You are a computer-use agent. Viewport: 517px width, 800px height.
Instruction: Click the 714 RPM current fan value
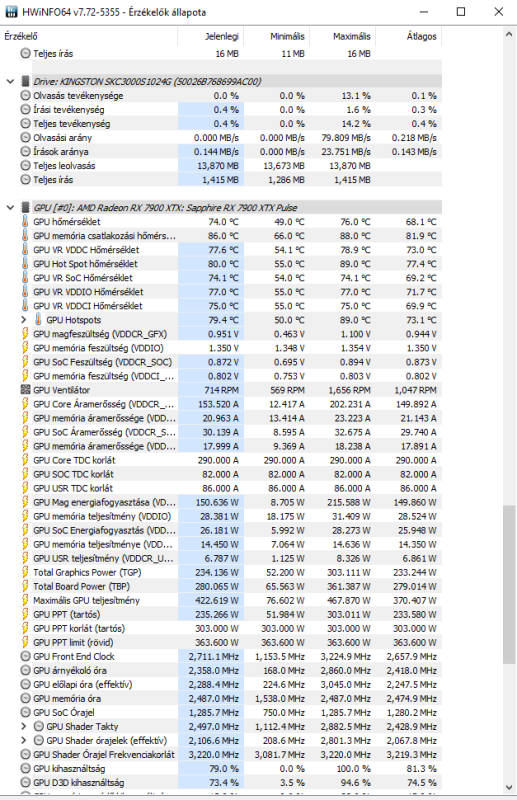tap(221, 390)
